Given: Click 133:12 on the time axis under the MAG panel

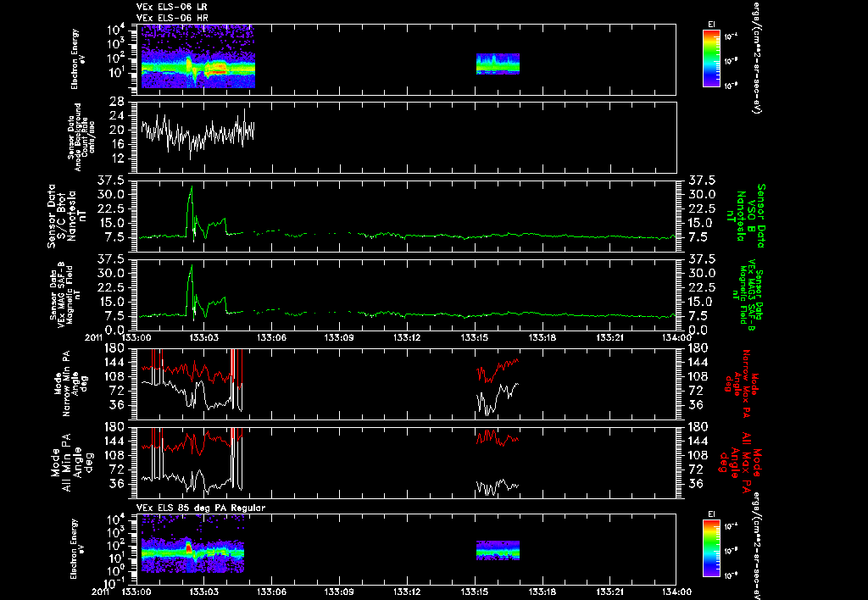Looking at the screenshot, I should pyautogui.click(x=407, y=337).
